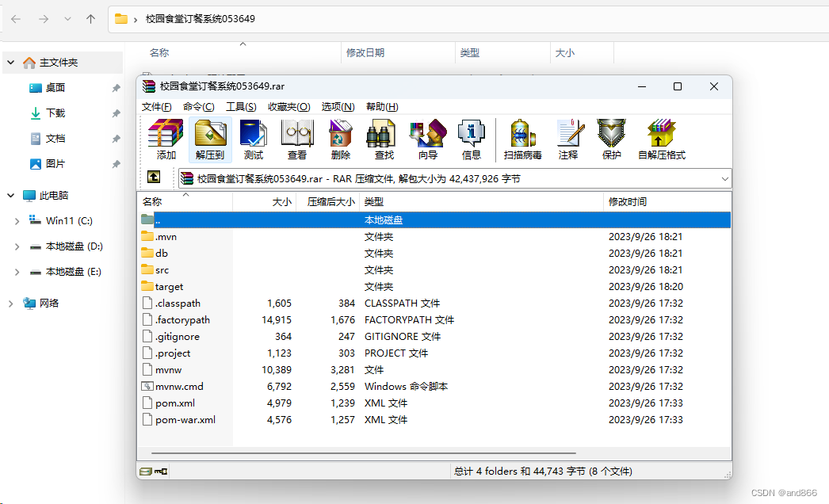Image resolution: width=829 pixels, height=504 pixels.
Task: Open the File (文件) menu
Action: [156, 107]
